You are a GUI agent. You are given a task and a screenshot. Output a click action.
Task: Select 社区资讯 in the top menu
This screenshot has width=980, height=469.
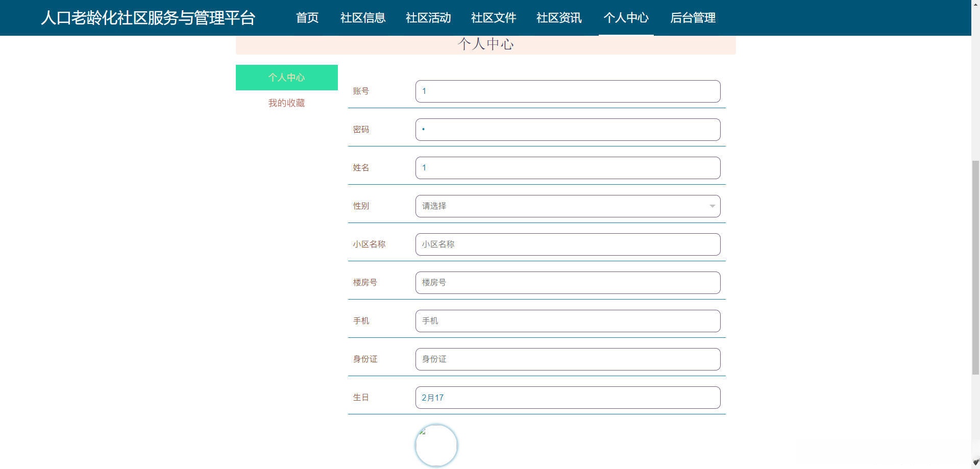point(559,18)
